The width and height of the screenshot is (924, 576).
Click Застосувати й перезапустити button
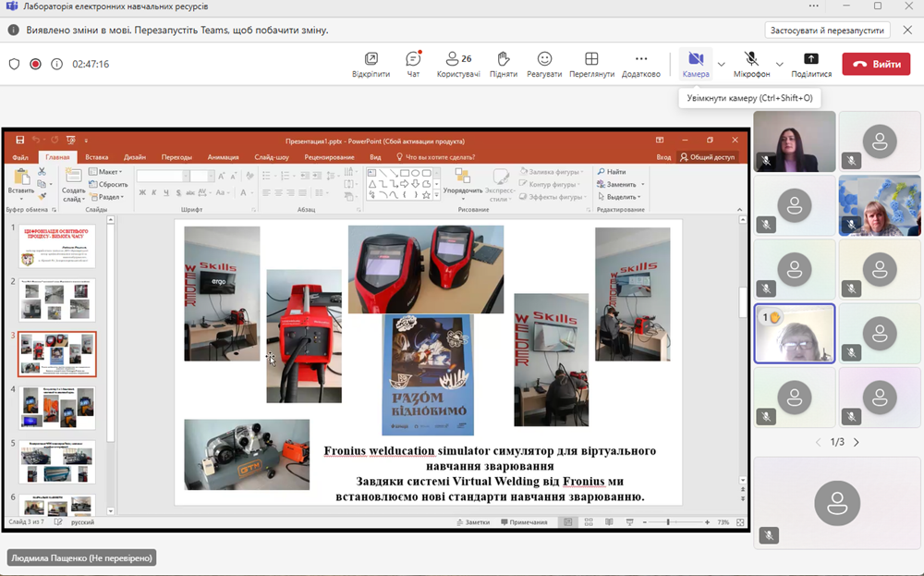tap(828, 30)
